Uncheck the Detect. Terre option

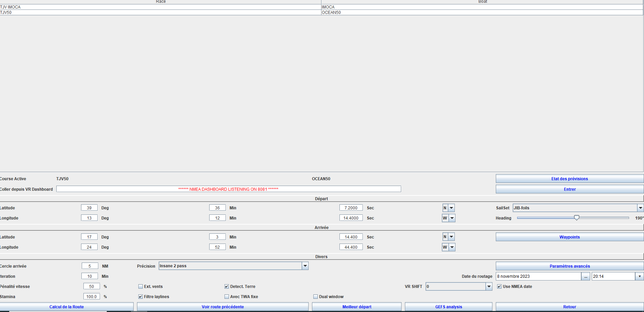[227, 287]
